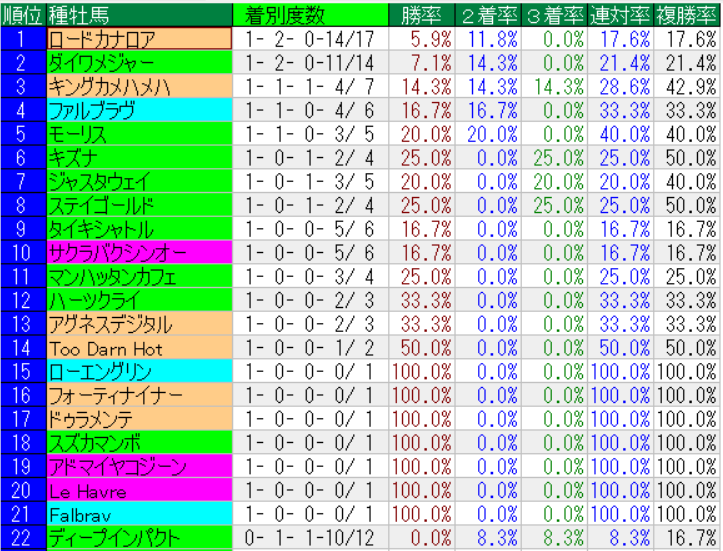
Task: Click the 3着率 column header
Action: point(554,14)
